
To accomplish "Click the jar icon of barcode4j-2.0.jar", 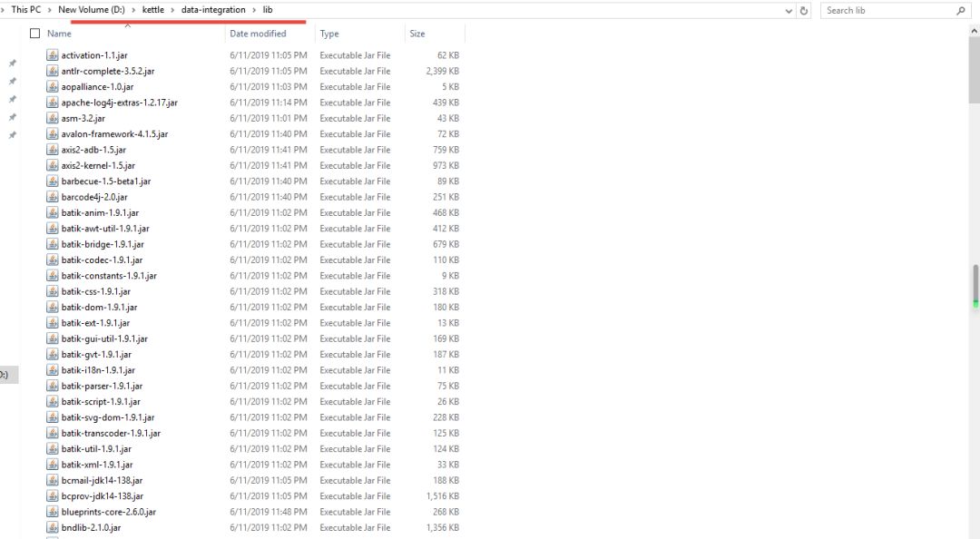I will tap(53, 197).
